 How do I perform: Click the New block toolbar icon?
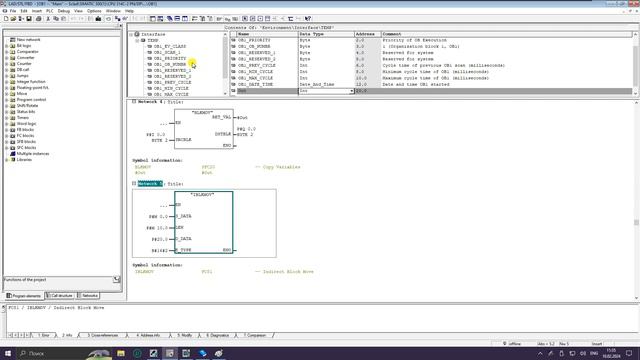(6, 19)
